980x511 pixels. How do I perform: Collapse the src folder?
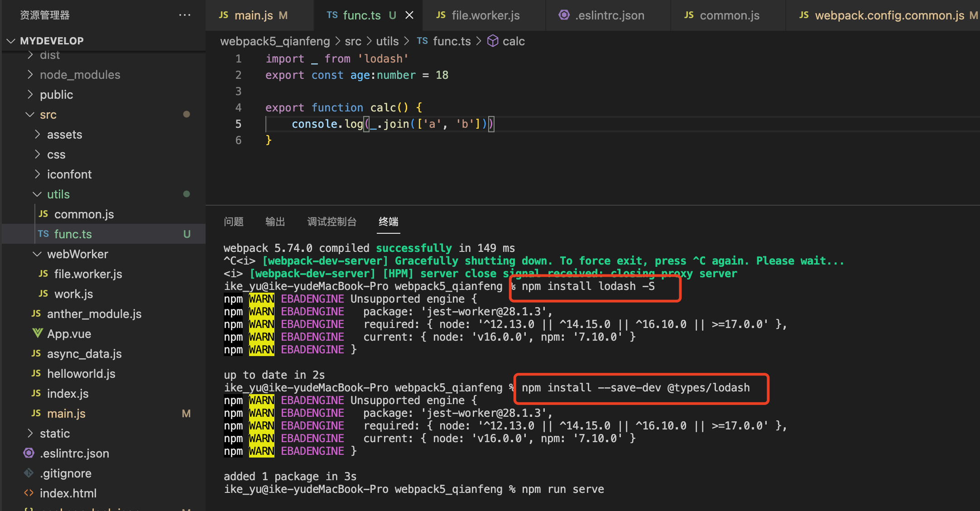pyautogui.click(x=30, y=115)
